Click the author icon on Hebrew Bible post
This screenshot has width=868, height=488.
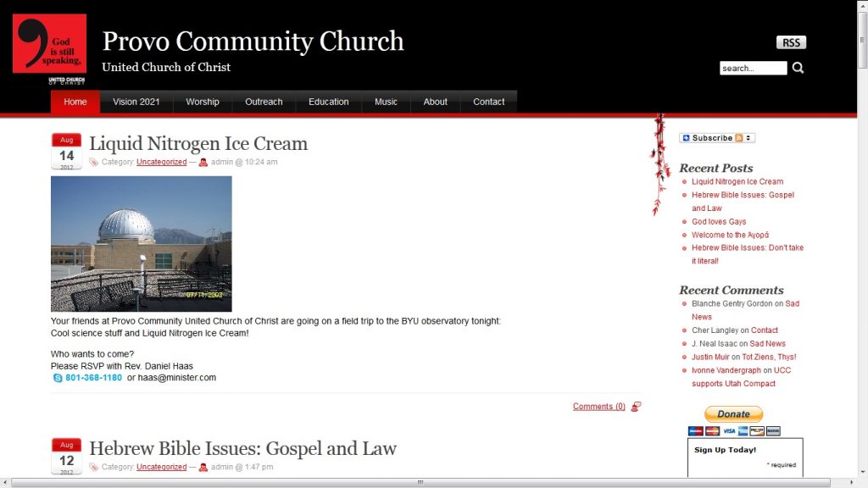pos(203,467)
